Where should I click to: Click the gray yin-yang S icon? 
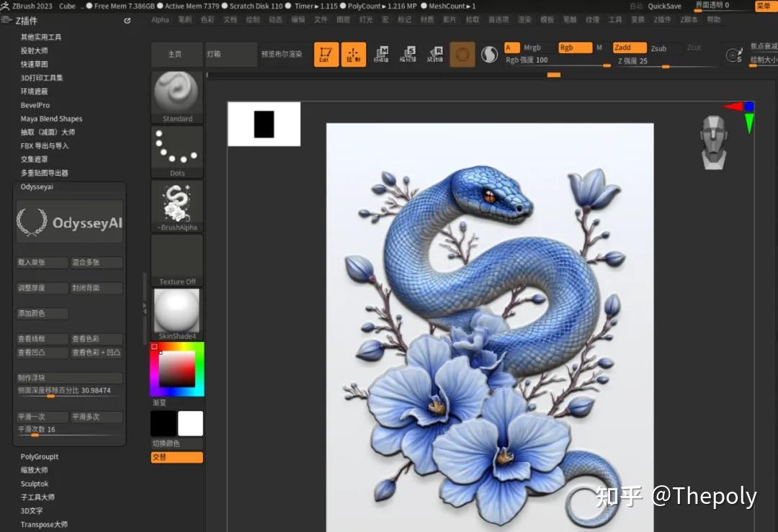pos(489,54)
